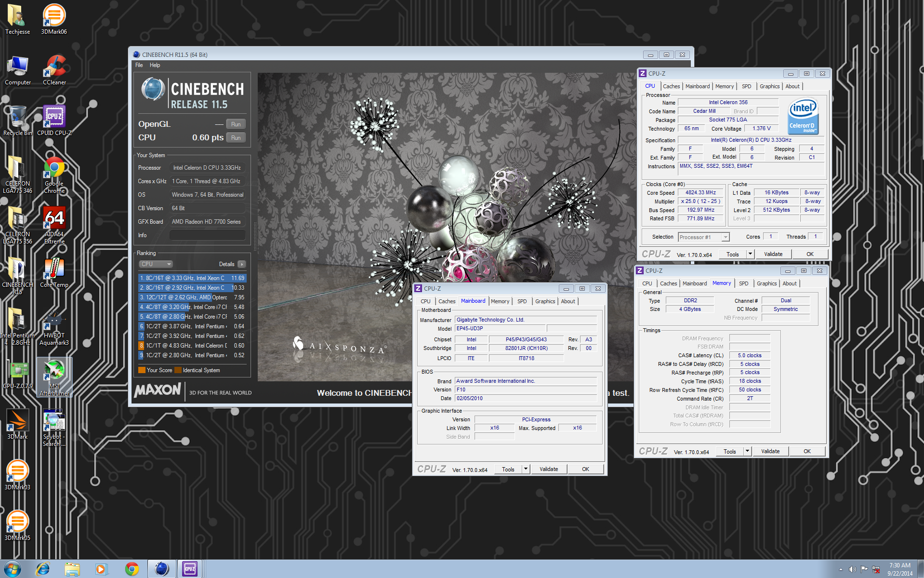The height and width of the screenshot is (578, 924).
Task: Open the SPD tab in top CPU-Z window
Action: tap(746, 86)
